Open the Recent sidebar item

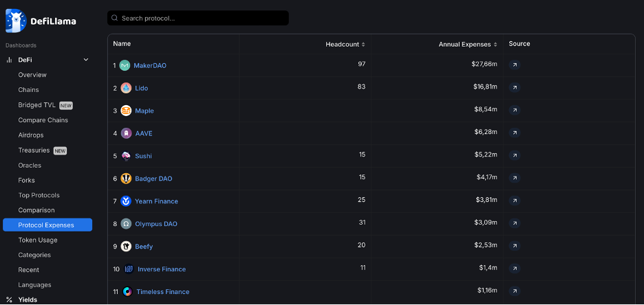pos(29,270)
